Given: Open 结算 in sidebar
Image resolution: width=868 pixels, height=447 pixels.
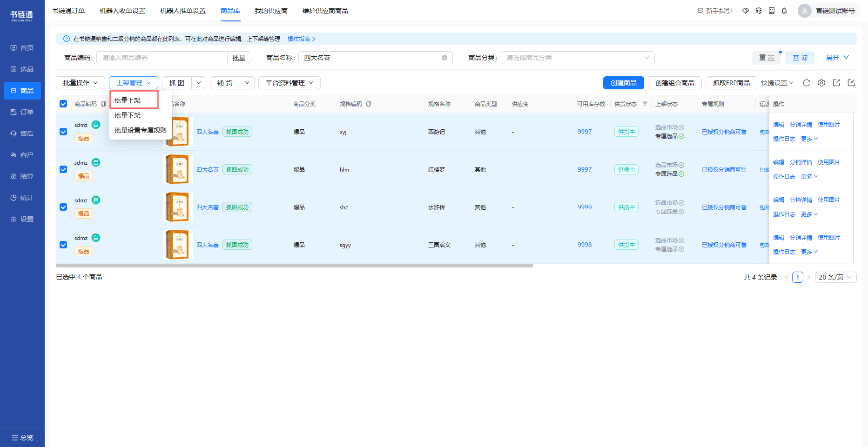Looking at the screenshot, I should pyautogui.click(x=22, y=176).
